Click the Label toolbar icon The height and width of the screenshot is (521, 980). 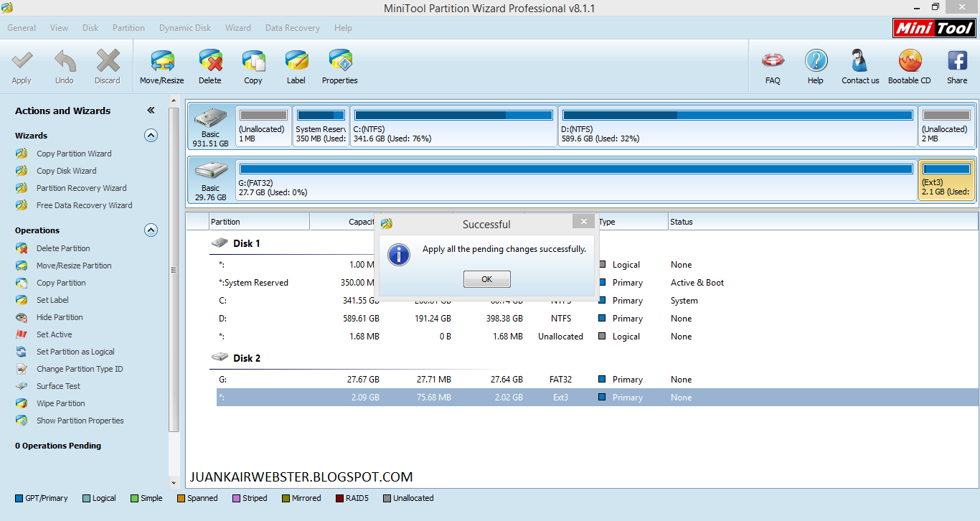click(296, 61)
